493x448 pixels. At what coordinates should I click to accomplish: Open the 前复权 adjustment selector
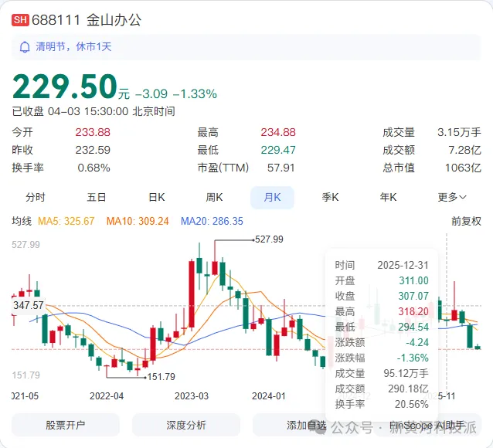tap(466, 222)
